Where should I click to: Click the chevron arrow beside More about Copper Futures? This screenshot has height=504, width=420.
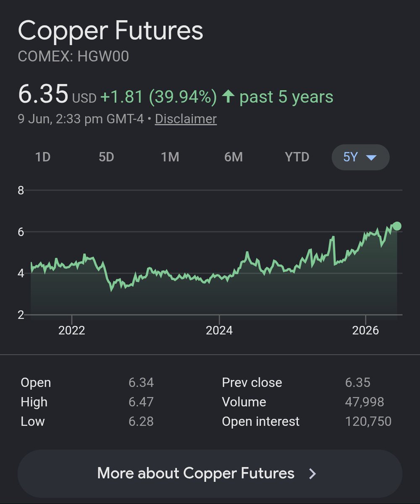click(x=312, y=474)
